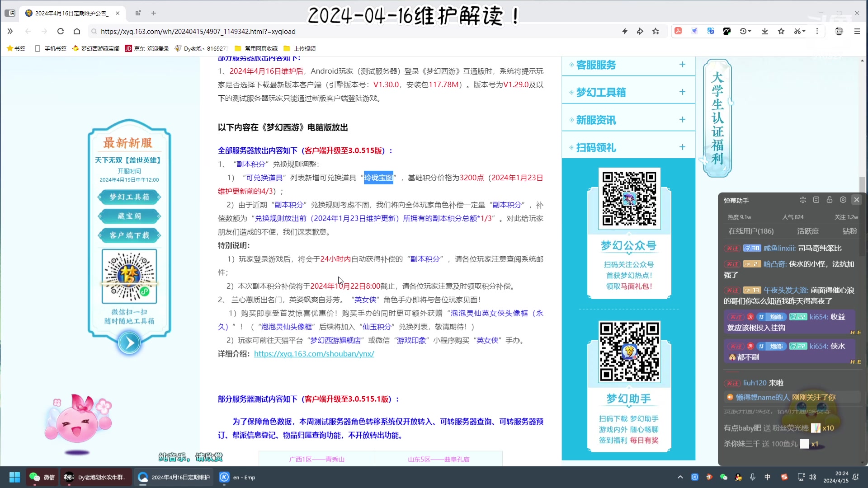This screenshot has height=488, width=868.
Task: Switch to en - Emp taskbar app
Action: tap(238, 477)
